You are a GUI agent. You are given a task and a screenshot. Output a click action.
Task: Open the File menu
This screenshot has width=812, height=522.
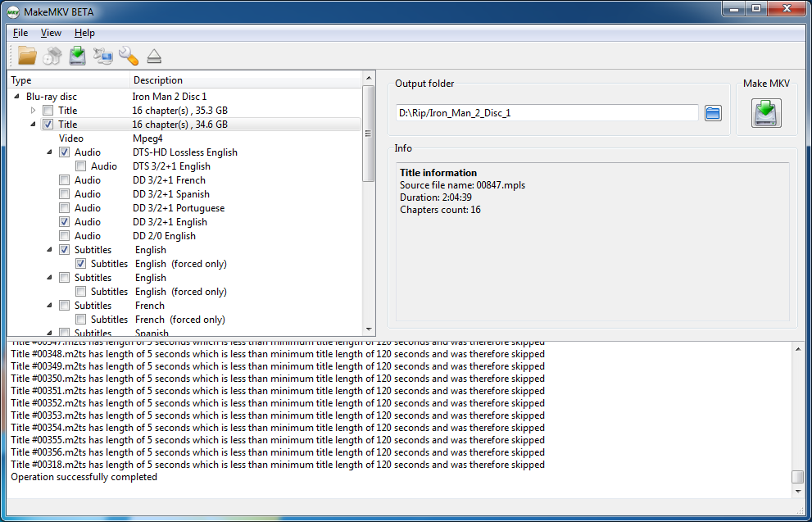click(20, 33)
